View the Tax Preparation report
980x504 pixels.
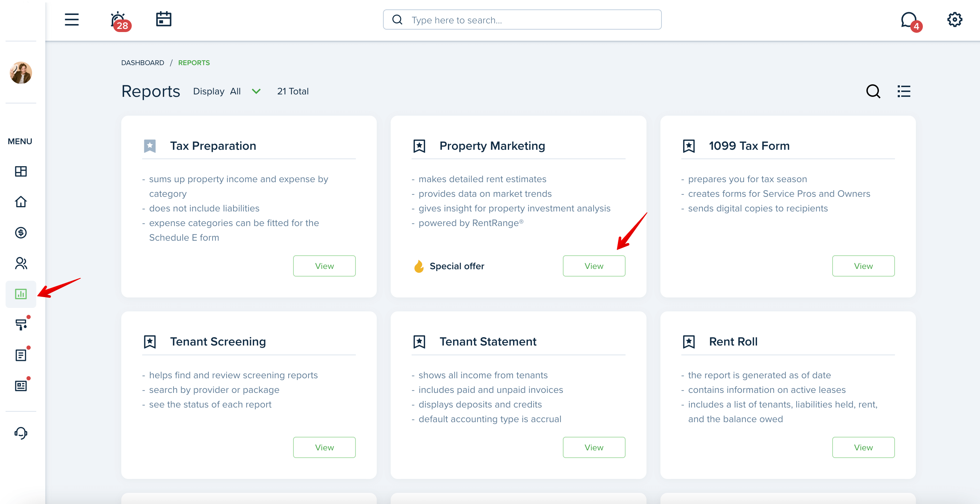[x=324, y=266]
